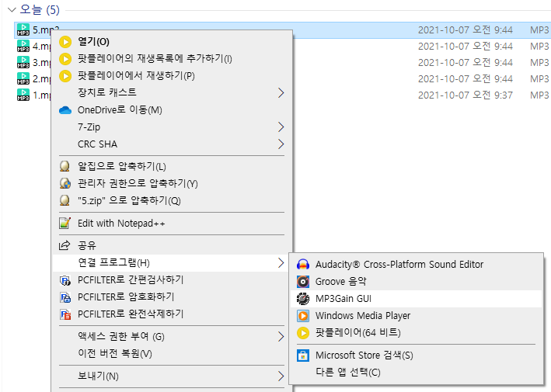Click the 오늘 (5) group header text
This screenshot has height=392, width=551.
40,9
